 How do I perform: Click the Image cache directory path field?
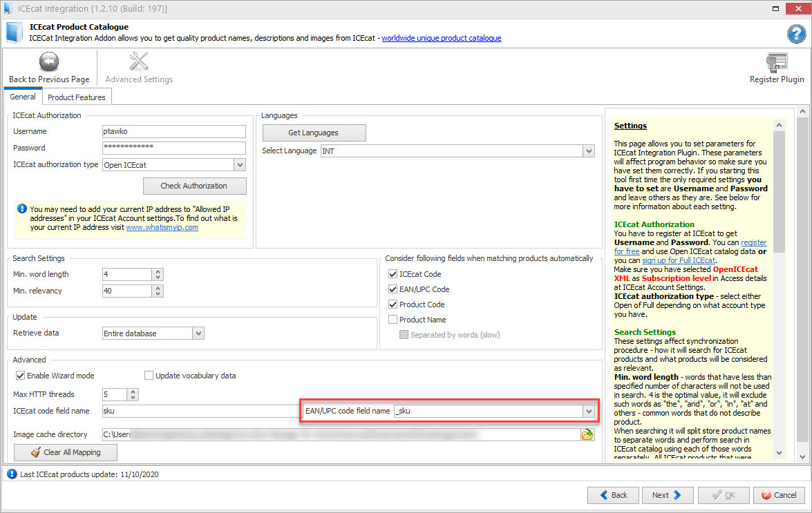click(341, 434)
